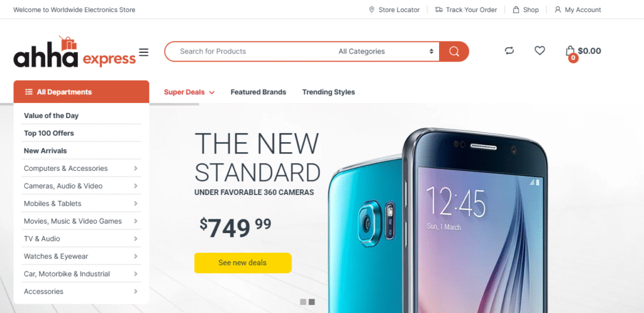This screenshot has height=313, width=644.
Task: Click the See new deals button
Action: pyautogui.click(x=243, y=263)
